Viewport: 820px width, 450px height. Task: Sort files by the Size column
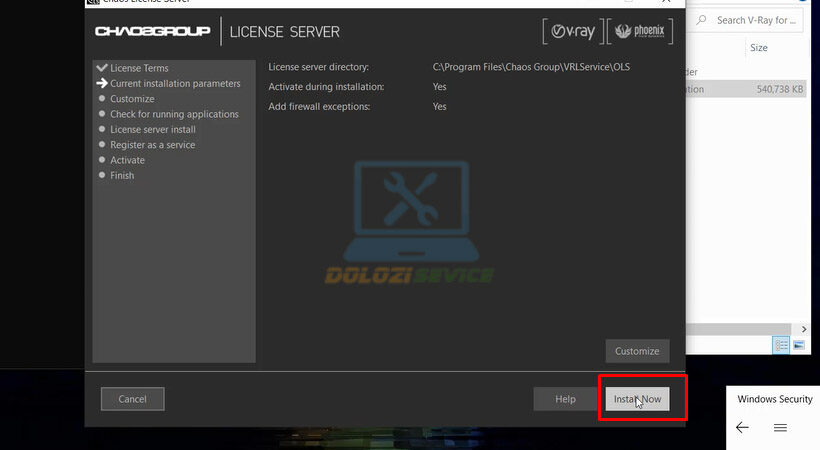point(758,47)
